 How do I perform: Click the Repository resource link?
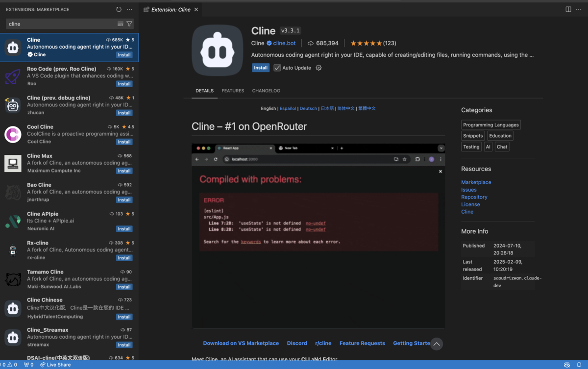pos(474,197)
